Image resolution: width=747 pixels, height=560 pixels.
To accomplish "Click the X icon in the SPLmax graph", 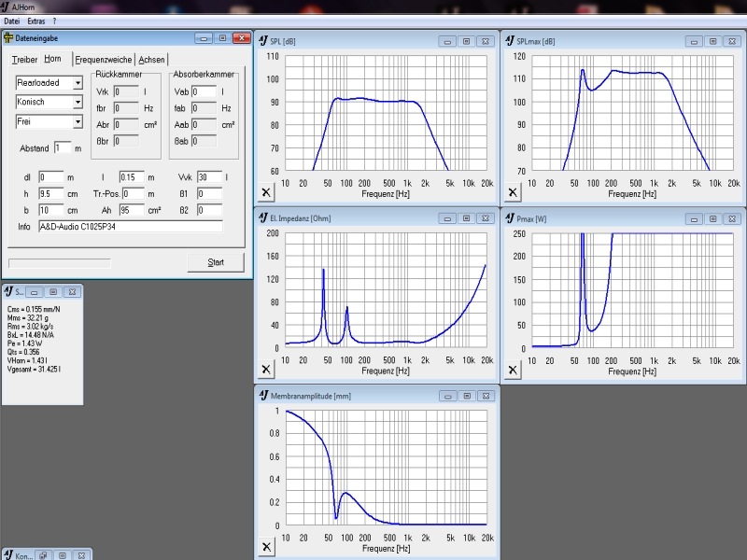I will coord(513,192).
